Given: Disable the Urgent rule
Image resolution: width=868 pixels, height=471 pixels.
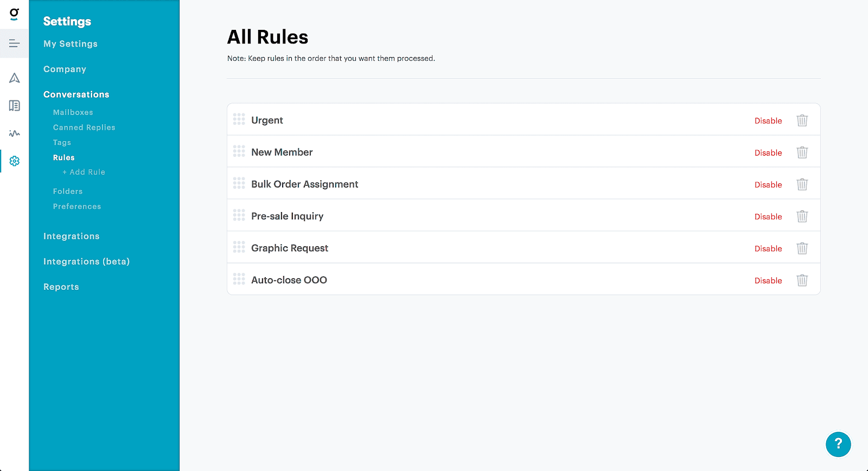Looking at the screenshot, I should [768, 120].
